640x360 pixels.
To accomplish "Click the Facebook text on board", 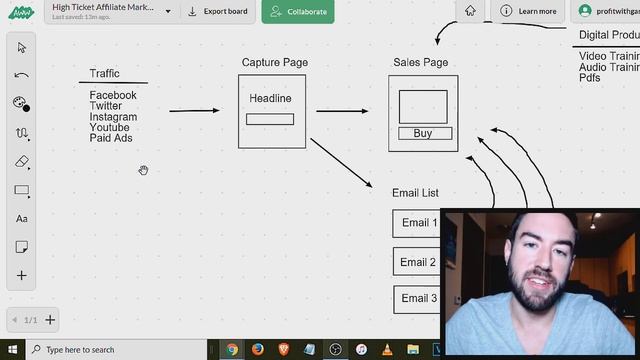I will 113,95.
